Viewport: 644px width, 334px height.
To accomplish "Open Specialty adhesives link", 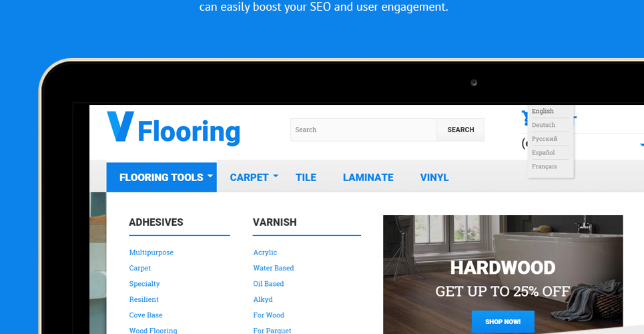I will click(144, 283).
